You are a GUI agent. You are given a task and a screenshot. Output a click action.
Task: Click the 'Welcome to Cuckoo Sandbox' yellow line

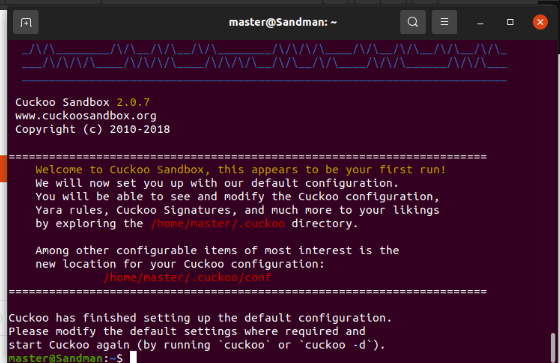click(x=240, y=170)
